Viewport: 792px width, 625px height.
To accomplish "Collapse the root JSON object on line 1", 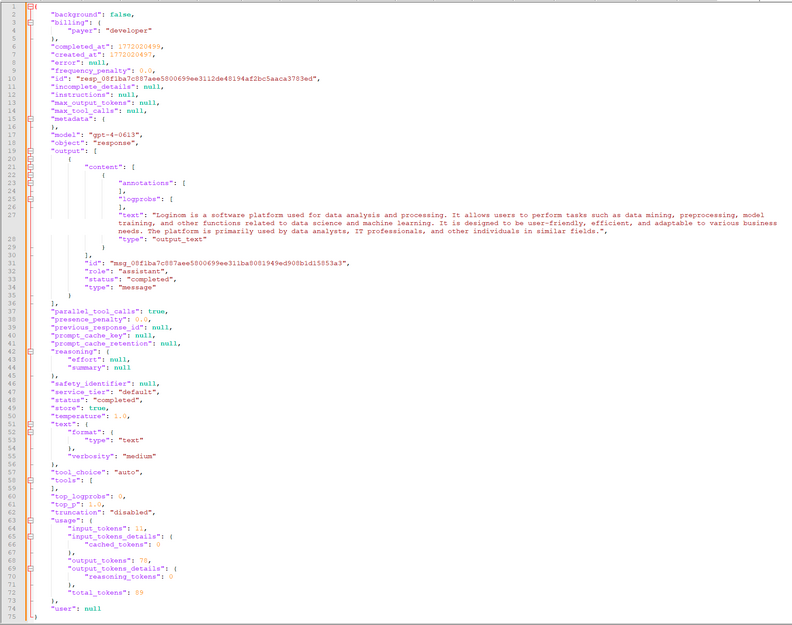I will [30, 6].
